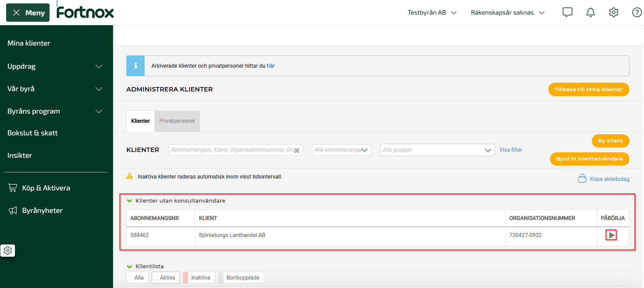Open the help question mark icon
The image size is (644, 288).
(x=637, y=13)
